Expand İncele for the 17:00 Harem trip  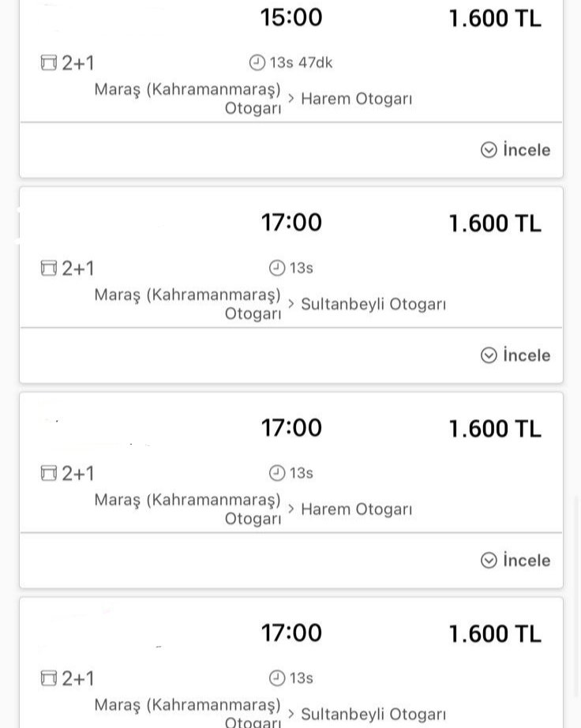[x=515, y=561]
